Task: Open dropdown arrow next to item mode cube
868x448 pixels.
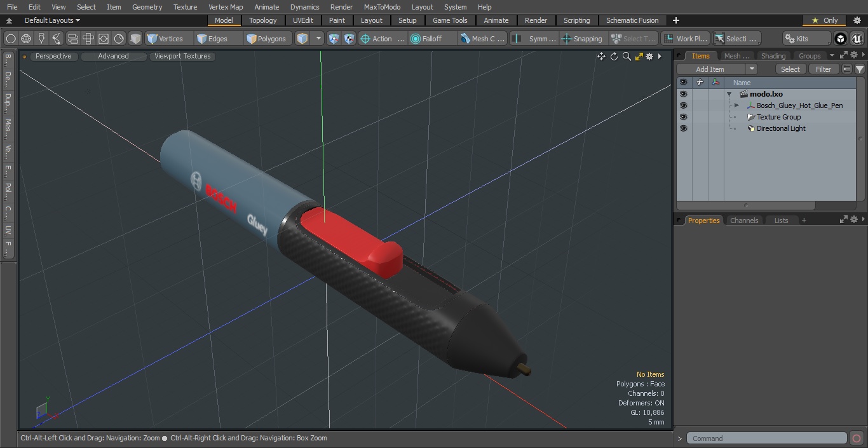Action: click(318, 39)
